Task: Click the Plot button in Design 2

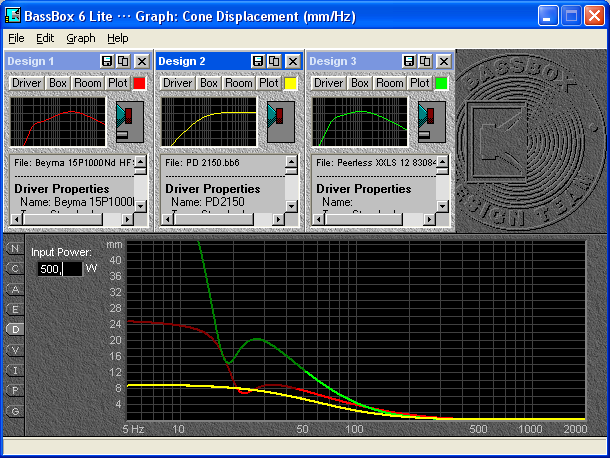Action: pyautogui.click(x=268, y=83)
